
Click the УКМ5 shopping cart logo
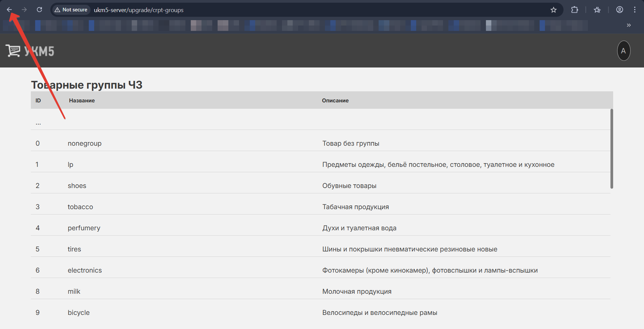pos(30,51)
